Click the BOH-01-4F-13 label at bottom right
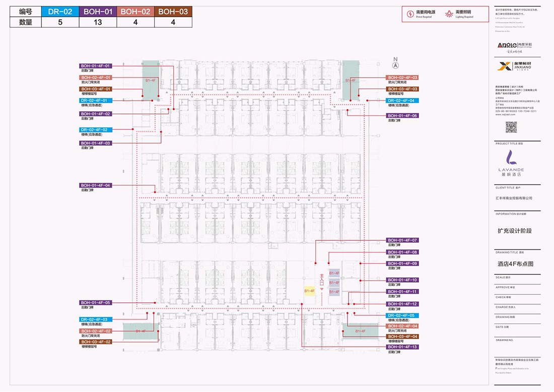This screenshot has width=554, height=392. tap(402, 347)
